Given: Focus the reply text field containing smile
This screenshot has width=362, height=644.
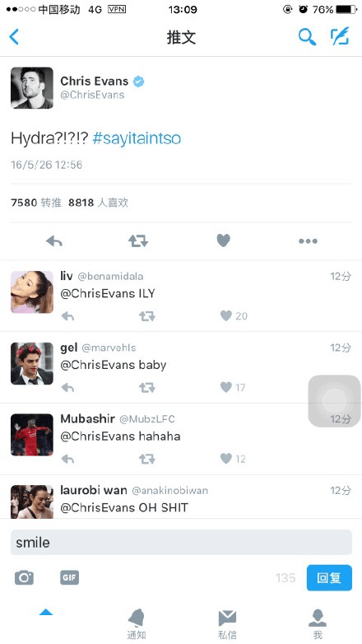Looking at the screenshot, I should click(x=181, y=542).
